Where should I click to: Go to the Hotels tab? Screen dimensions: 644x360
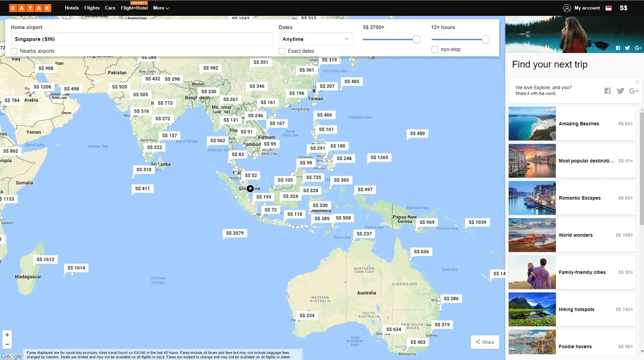72,8
